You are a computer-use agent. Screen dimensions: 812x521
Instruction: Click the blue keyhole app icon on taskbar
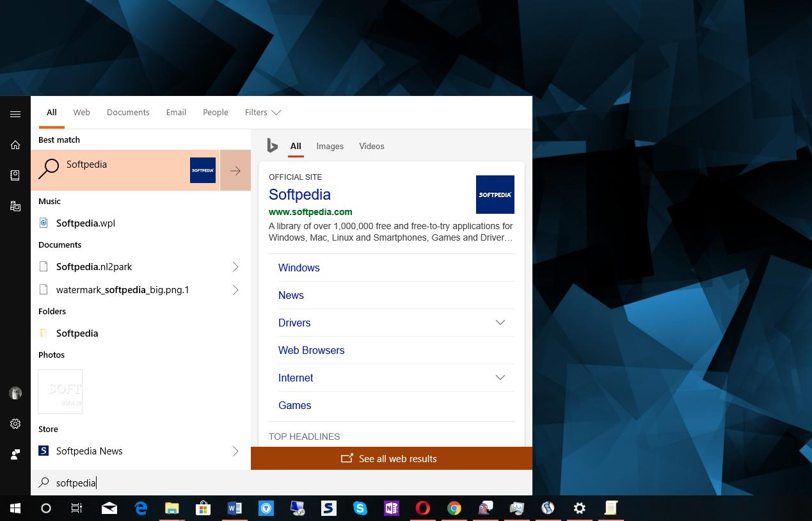[266, 508]
